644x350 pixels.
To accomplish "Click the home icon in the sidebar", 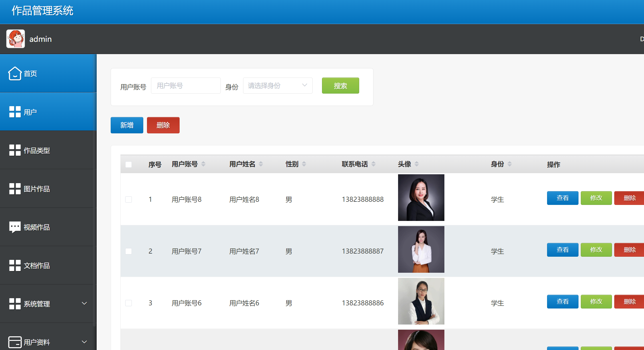I will coord(15,74).
